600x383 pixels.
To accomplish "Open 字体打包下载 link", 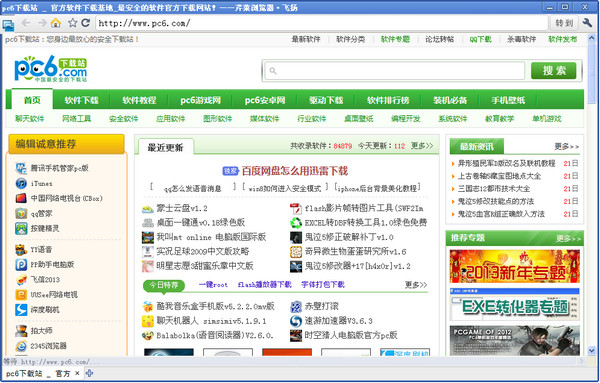I will tap(323, 285).
